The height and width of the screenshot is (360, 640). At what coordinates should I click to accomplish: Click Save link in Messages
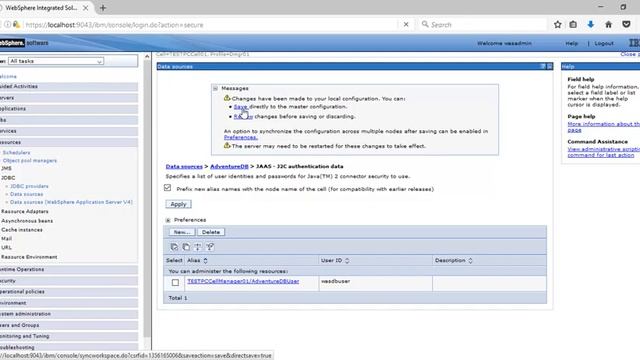(240, 107)
